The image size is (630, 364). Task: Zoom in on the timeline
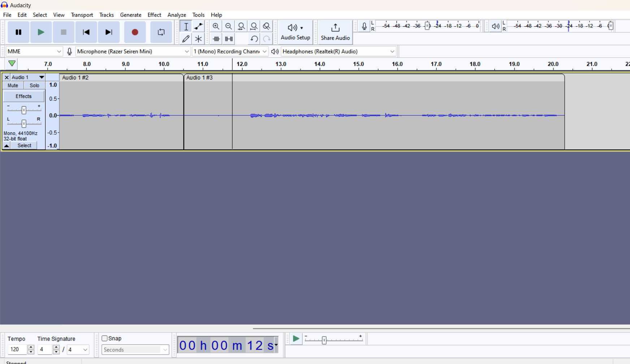point(216,26)
